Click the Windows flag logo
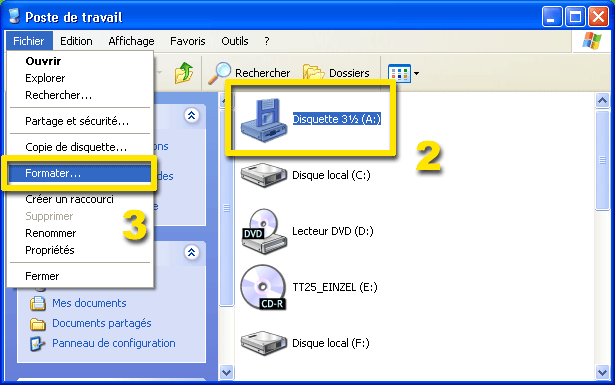This screenshot has height=385, width=615. (591, 41)
